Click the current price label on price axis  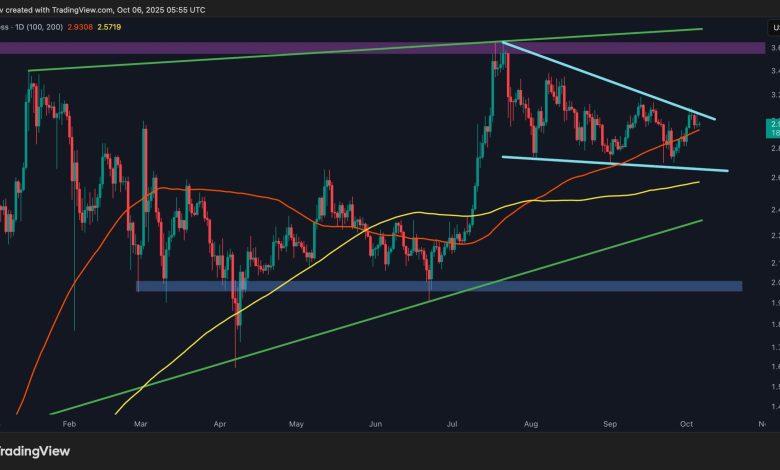coord(771,127)
